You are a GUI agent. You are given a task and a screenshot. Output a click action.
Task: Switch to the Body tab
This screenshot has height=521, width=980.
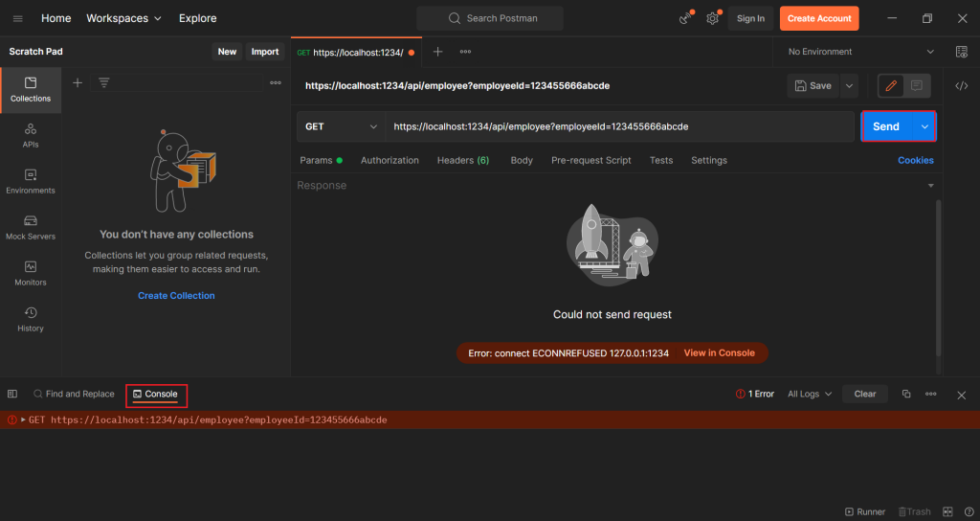pos(522,160)
